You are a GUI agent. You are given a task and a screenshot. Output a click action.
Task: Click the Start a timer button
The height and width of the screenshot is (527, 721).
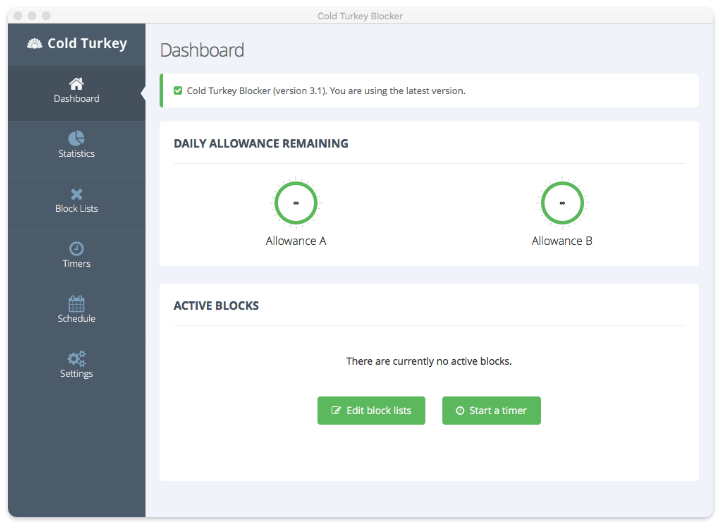[x=491, y=411]
